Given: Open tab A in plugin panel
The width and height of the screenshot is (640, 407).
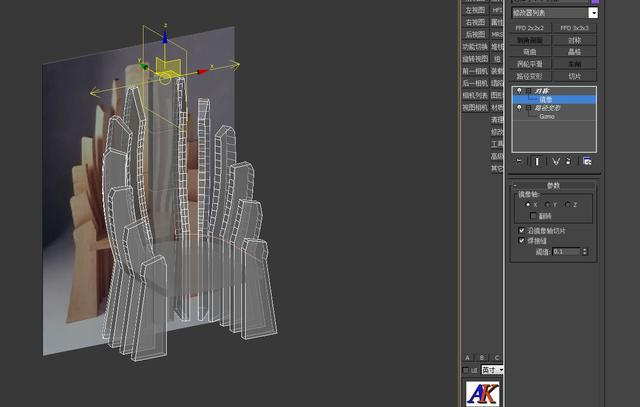Looking at the screenshot, I should coord(468,358).
